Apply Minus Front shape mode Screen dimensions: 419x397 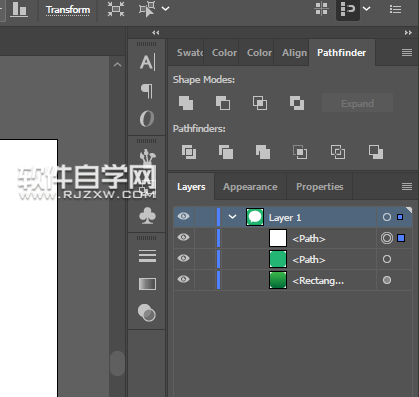pos(223,103)
